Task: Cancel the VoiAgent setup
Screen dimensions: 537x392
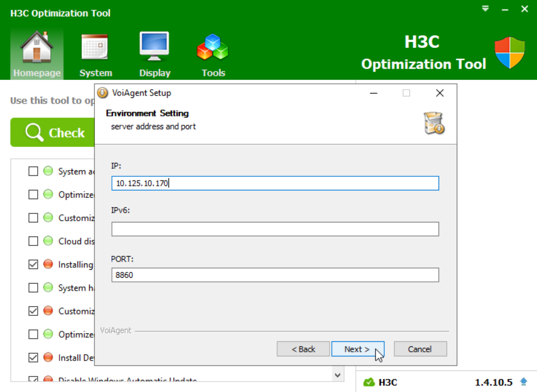Action: (x=420, y=349)
